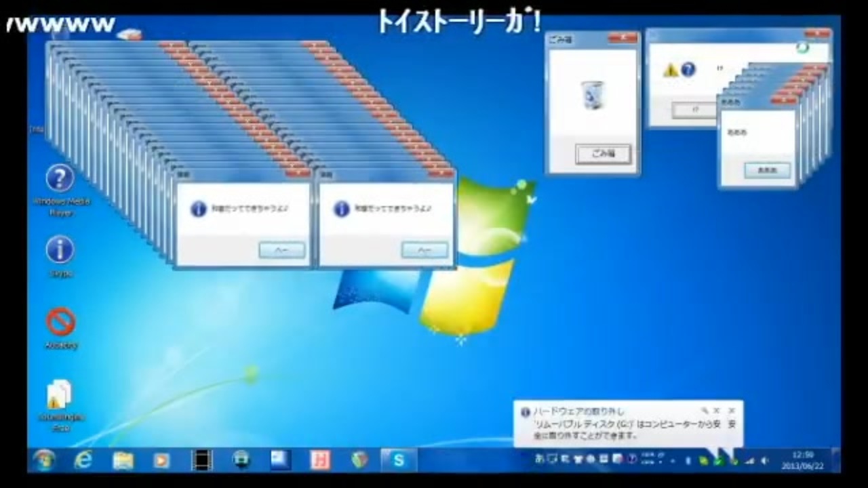868x488 pixels.
Task: Click the recycle bin icon inside the ごみ箱 window
Action: point(591,96)
